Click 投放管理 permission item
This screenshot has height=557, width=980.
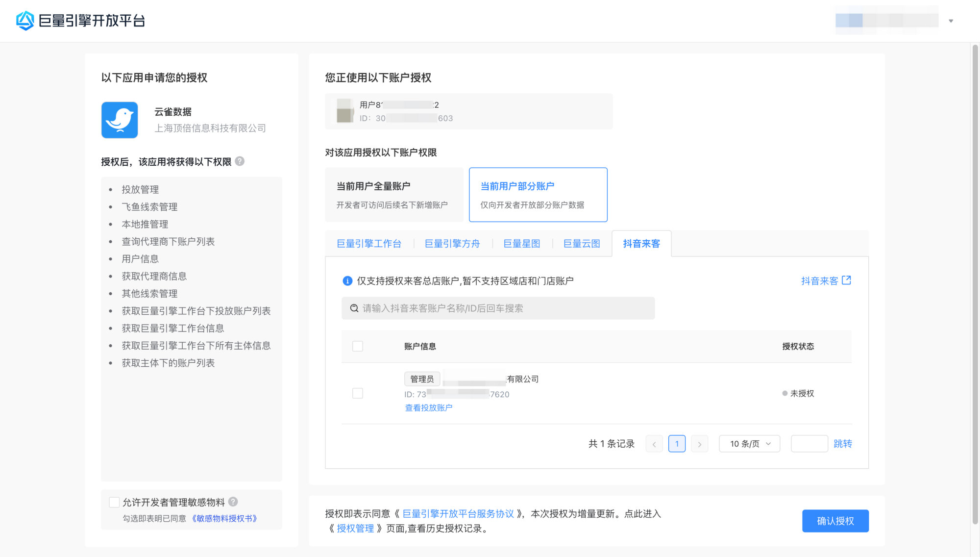coord(140,190)
